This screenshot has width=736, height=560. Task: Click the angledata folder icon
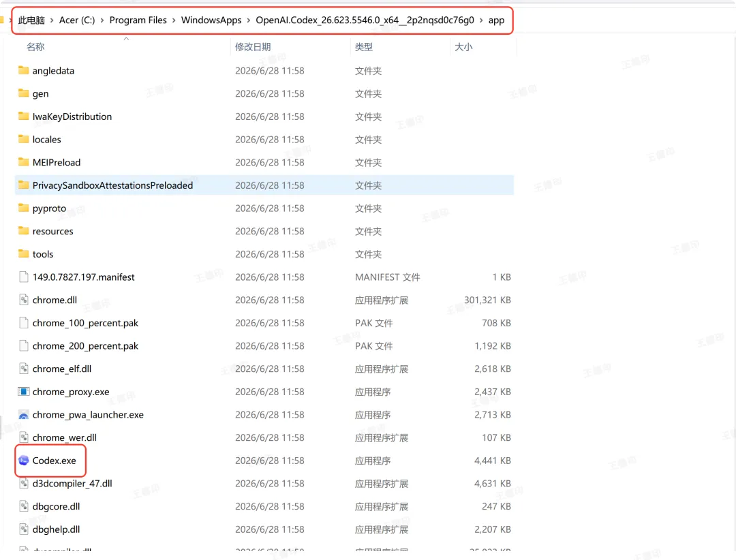[23, 70]
